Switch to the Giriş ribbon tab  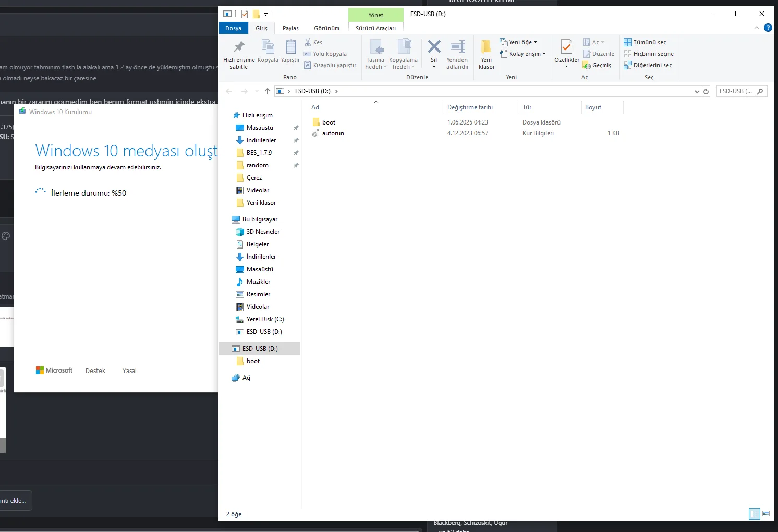(x=262, y=28)
